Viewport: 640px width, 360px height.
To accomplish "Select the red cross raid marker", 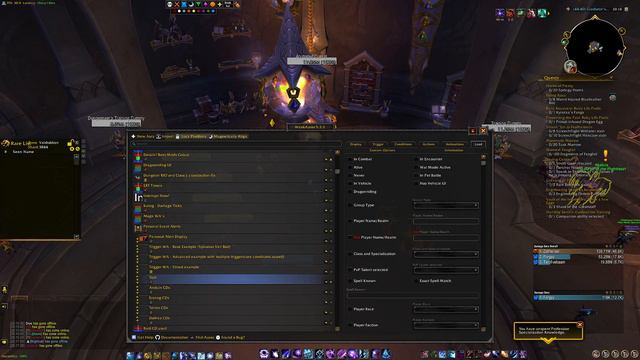I will click(177, 4).
